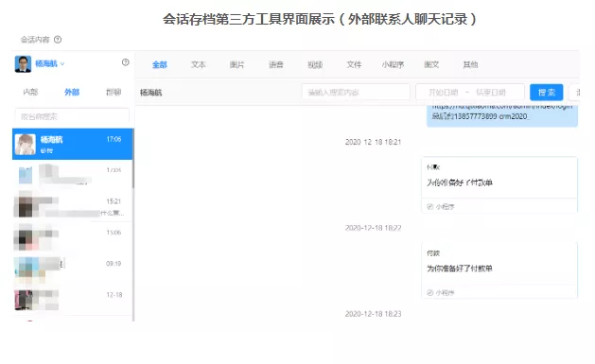This screenshot has height=364, width=595.
Task: Open the blurred conversation timed 15:06
Action: (73, 237)
